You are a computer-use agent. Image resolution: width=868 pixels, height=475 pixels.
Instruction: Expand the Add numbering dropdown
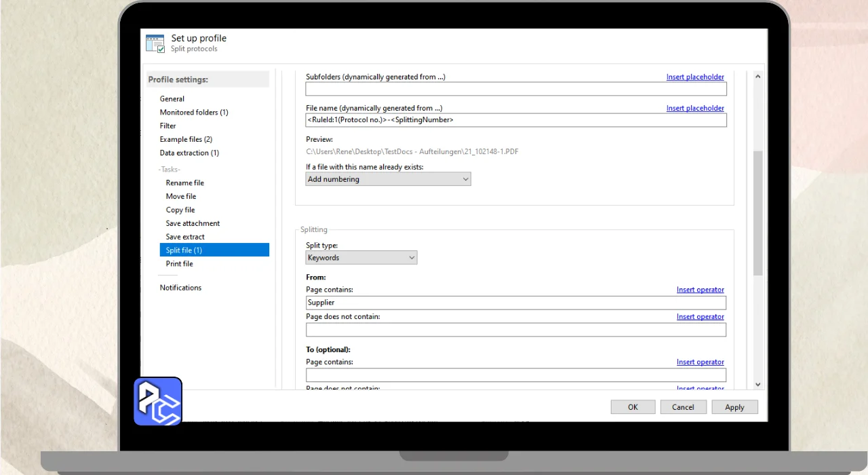[388, 179]
